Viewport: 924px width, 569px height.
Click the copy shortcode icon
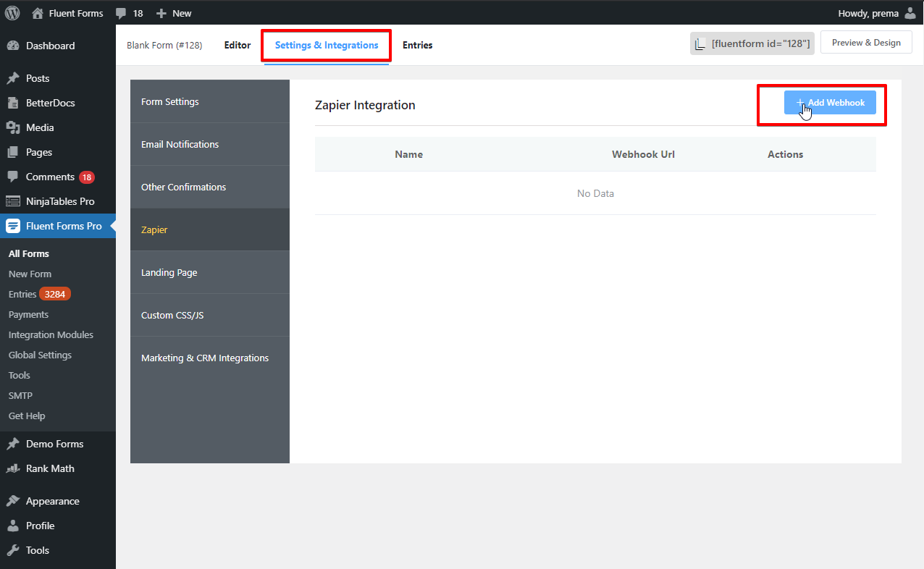pos(700,44)
